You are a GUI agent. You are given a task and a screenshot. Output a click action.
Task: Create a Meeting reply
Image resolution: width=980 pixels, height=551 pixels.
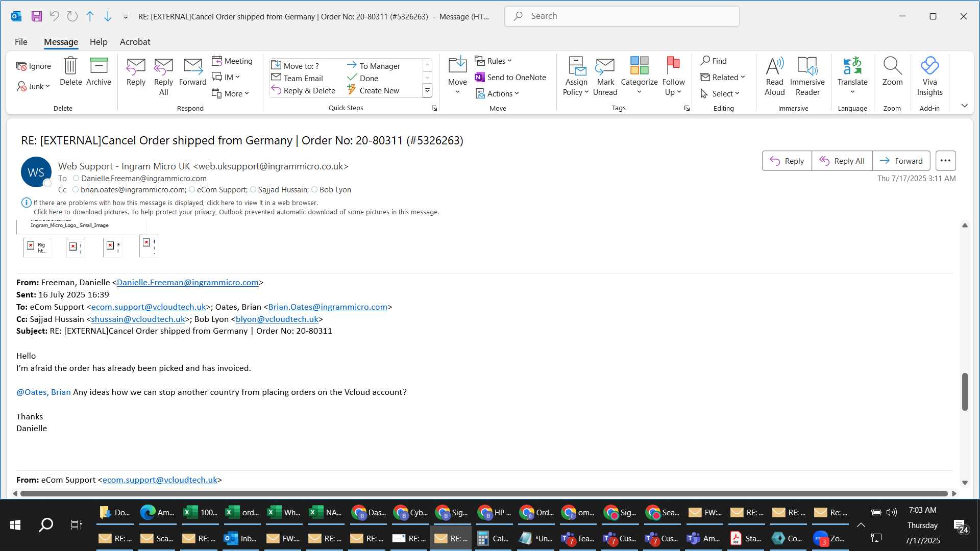tap(232, 61)
